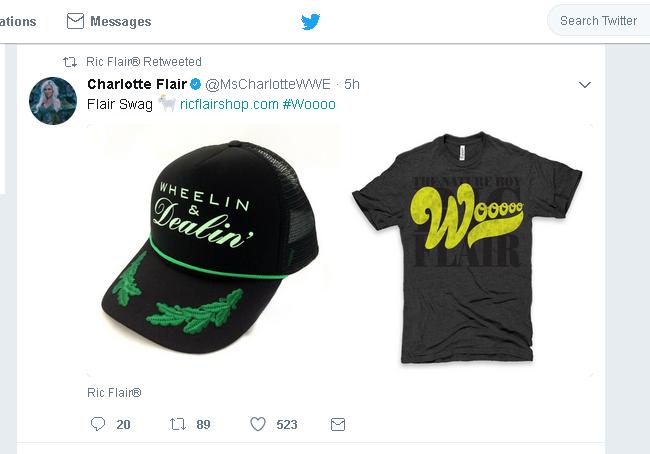Expand the tweet options chevron menu

pyautogui.click(x=585, y=85)
